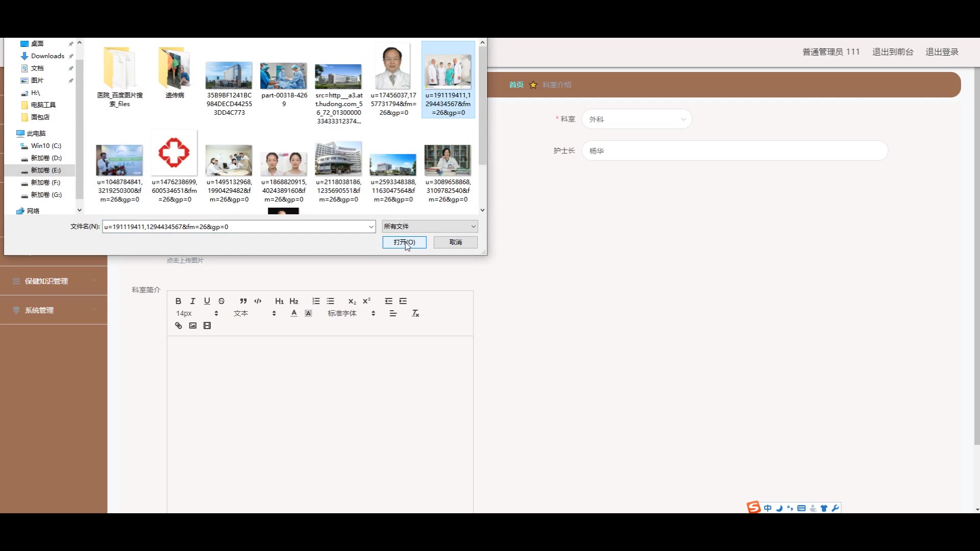Clear text formatting icon
The width and height of the screenshot is (980, 551).
click(x=415, y=313)
